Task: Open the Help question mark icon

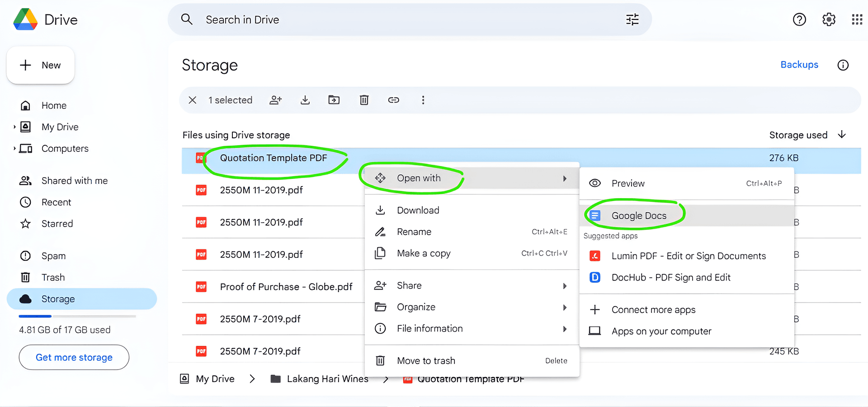Action: click(799, 19)
